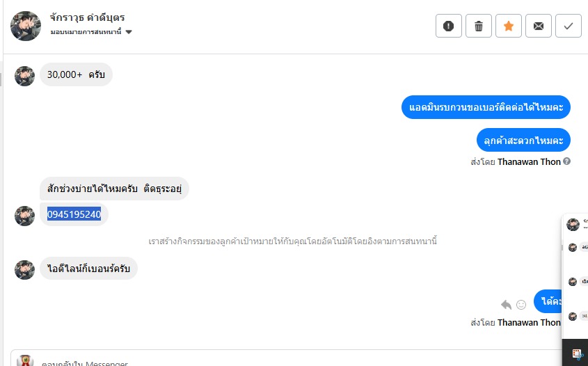Click the page badge icon beside reply box

click(x=25, y=360)
